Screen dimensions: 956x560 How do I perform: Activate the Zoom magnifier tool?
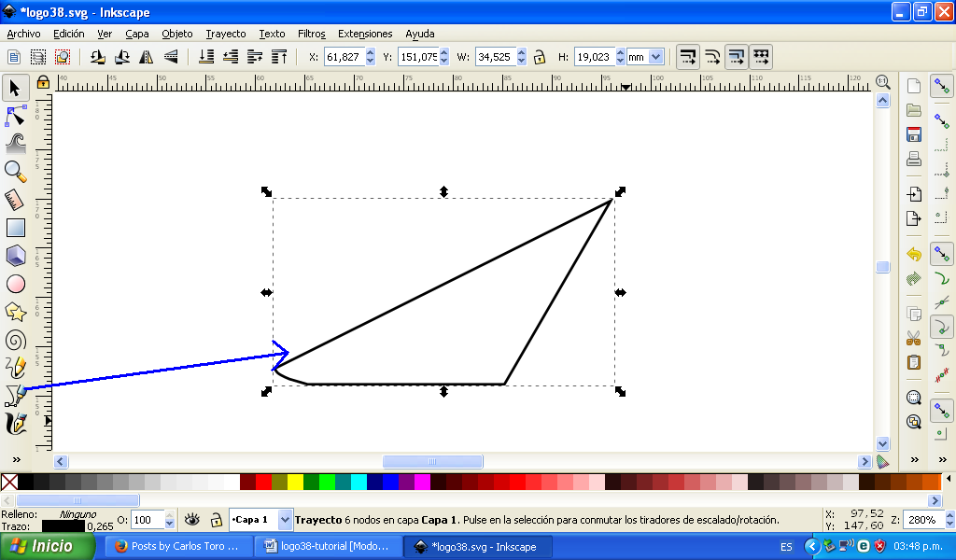click(x=15, y=171)
